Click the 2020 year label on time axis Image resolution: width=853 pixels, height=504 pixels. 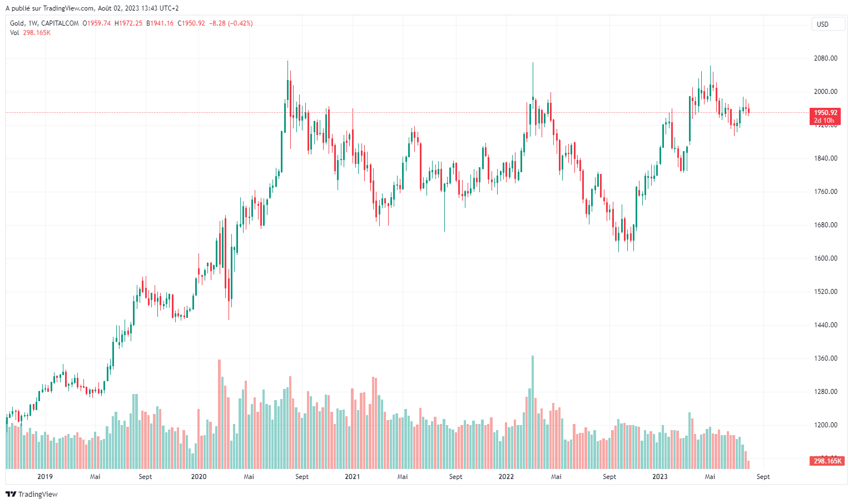click(x=199, y=477)
